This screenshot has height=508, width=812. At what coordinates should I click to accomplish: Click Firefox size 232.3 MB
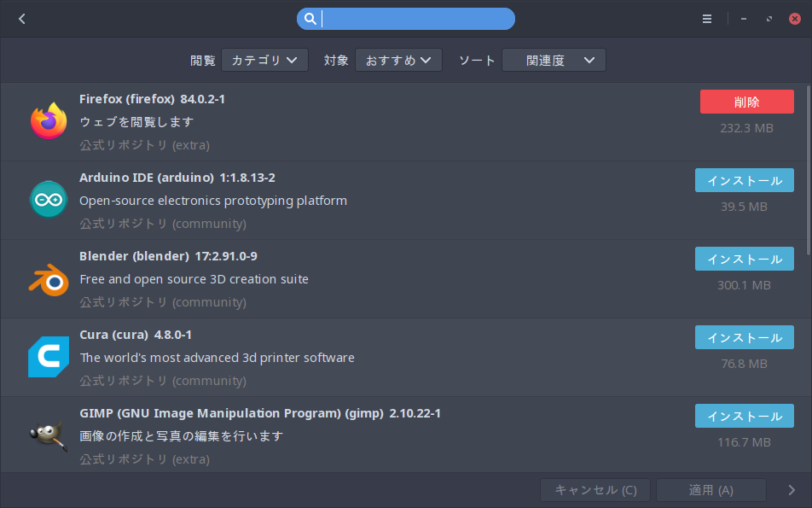747,128
